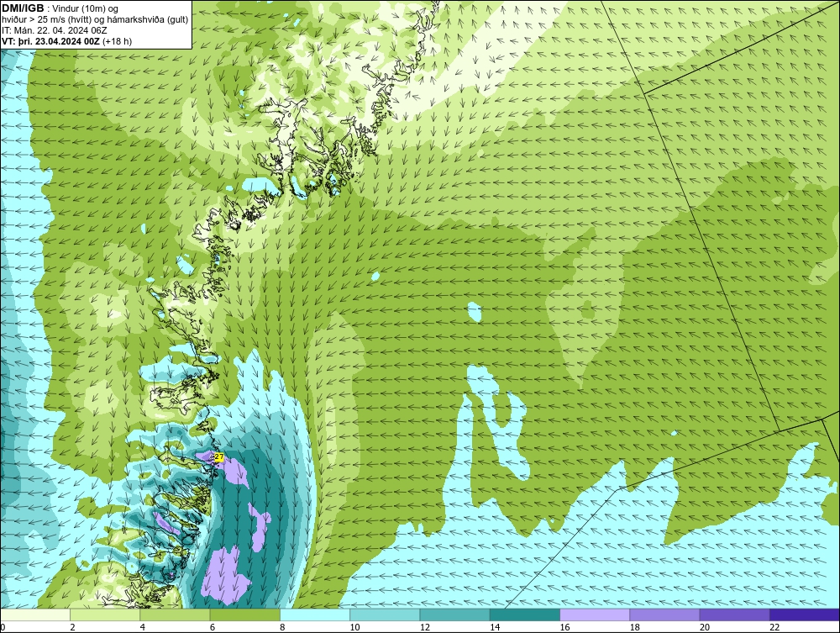
Task: Click the legend scale value 8
Action: (x=282, y=627)
